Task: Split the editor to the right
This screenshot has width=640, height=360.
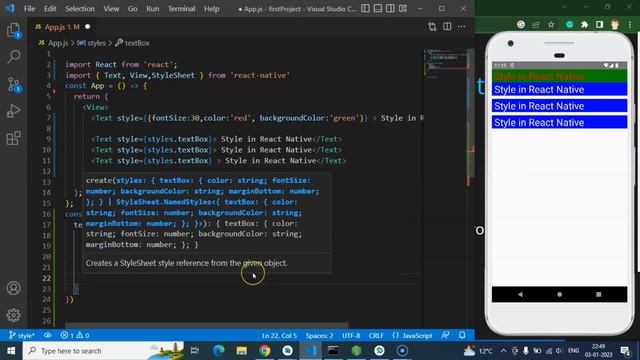Action: pyautogui.click(x=447, y=27)
